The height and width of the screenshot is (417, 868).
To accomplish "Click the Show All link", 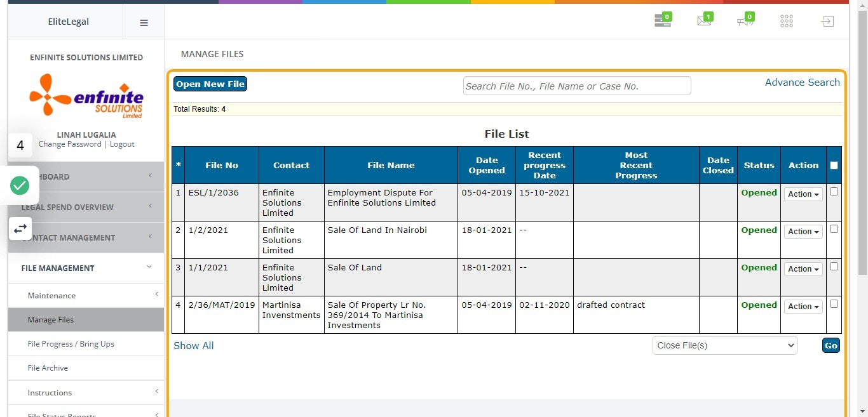I will tap(193, 346).
